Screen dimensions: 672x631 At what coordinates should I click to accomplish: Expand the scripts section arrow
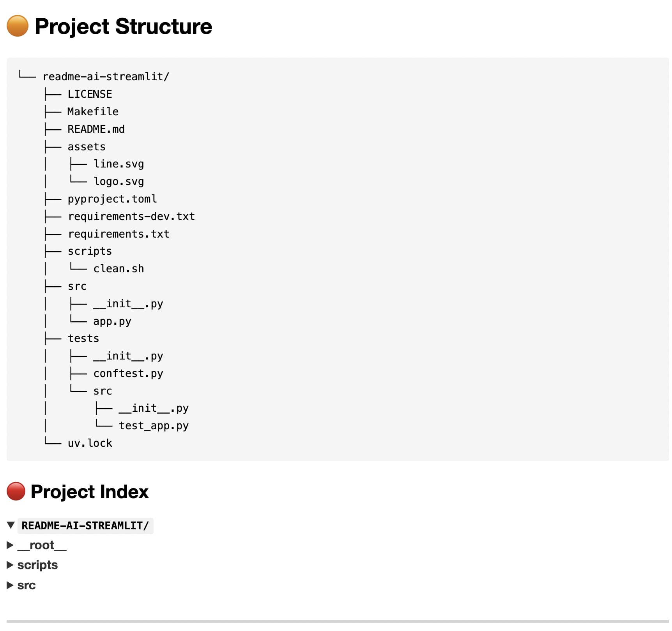point(10,565)
